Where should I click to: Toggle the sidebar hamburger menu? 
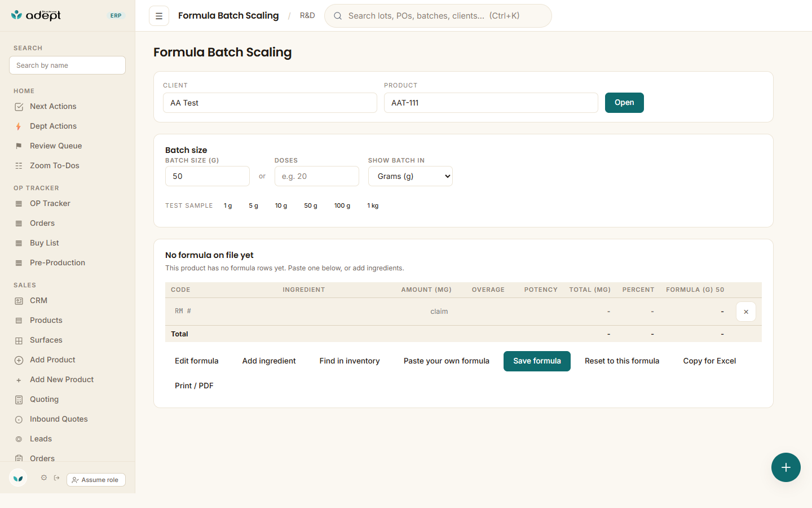pos(159,16)
